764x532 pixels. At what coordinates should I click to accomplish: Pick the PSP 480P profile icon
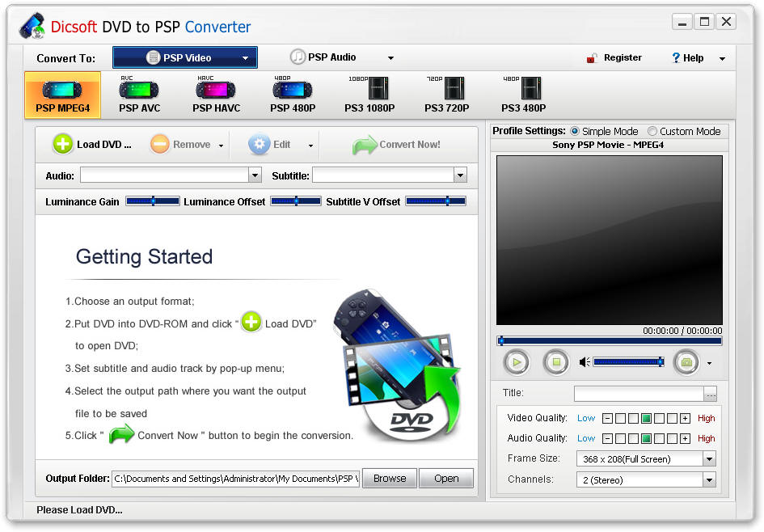(x=293, y=95)
